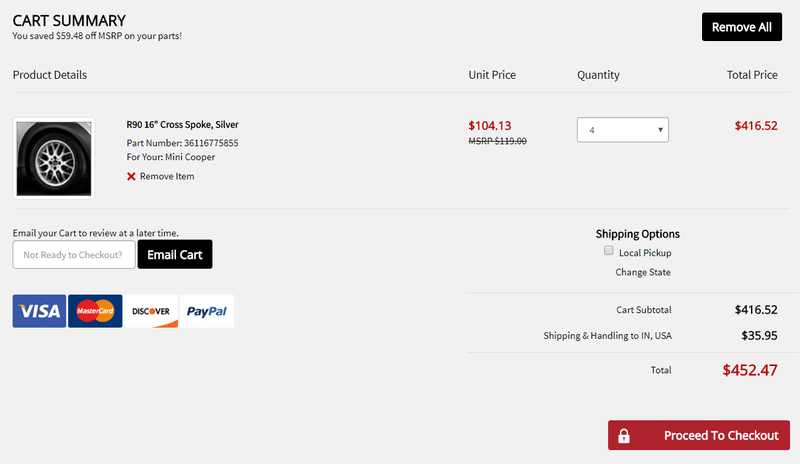Open the R90 16" Cross Spoke product title
This screenshot has height=464, width=800.
point(183,124)
